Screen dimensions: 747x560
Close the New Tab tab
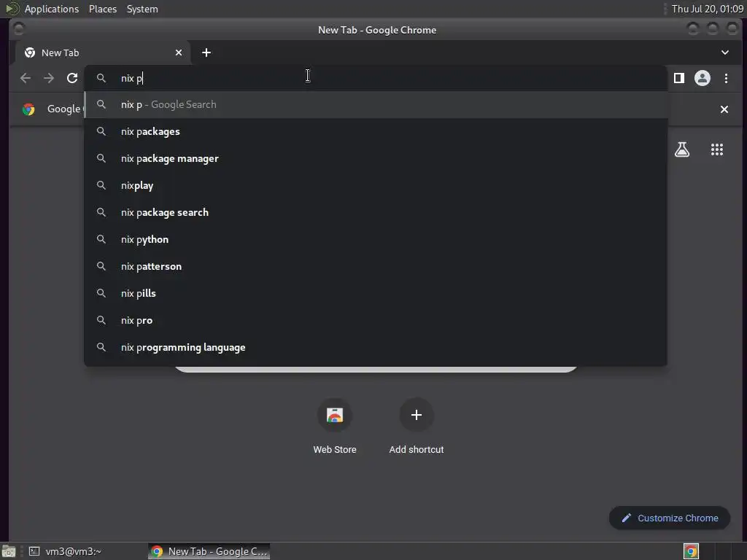179,52
